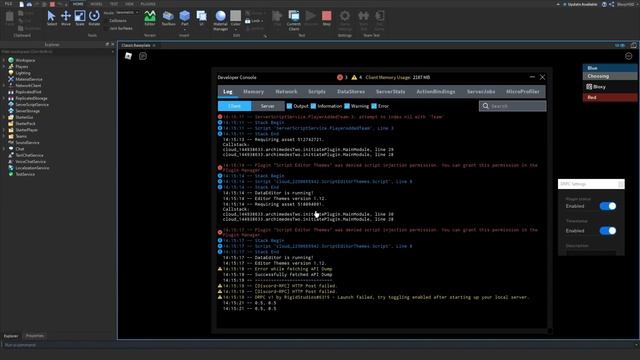640x360 pixels.
Task: Select the Red team in leaderboard
Action: click(610, 98)
